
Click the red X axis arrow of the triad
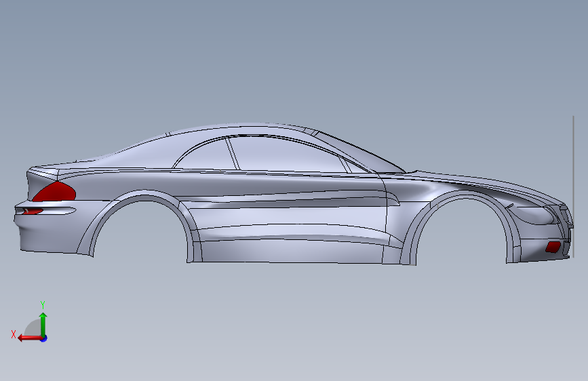tap(30, 338)
